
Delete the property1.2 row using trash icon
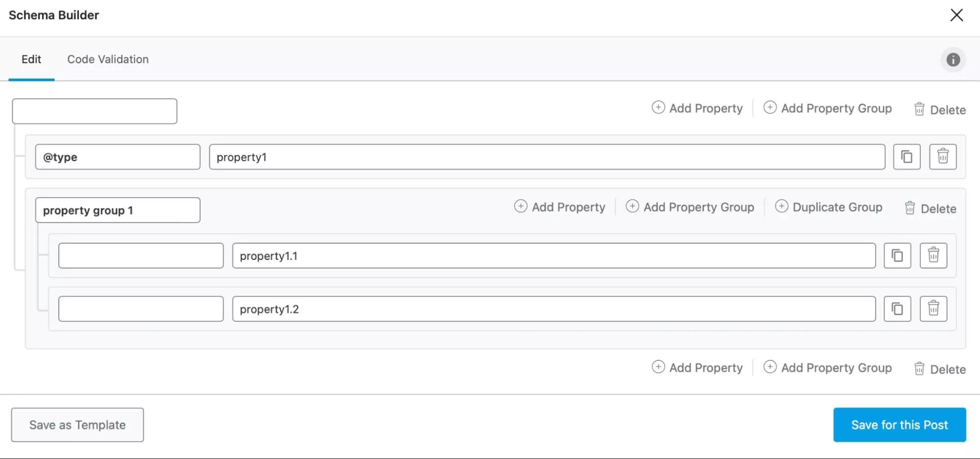[x=933, y=308]
